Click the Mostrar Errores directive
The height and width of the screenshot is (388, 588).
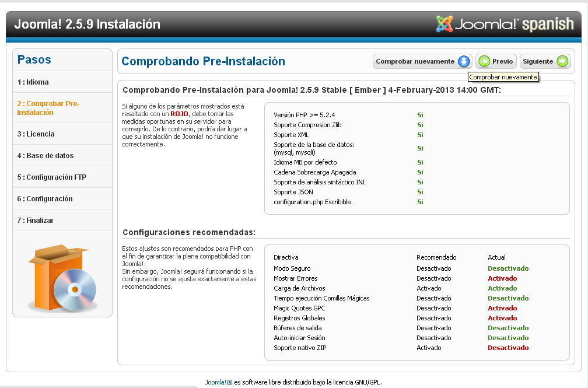tap(296, 278)
